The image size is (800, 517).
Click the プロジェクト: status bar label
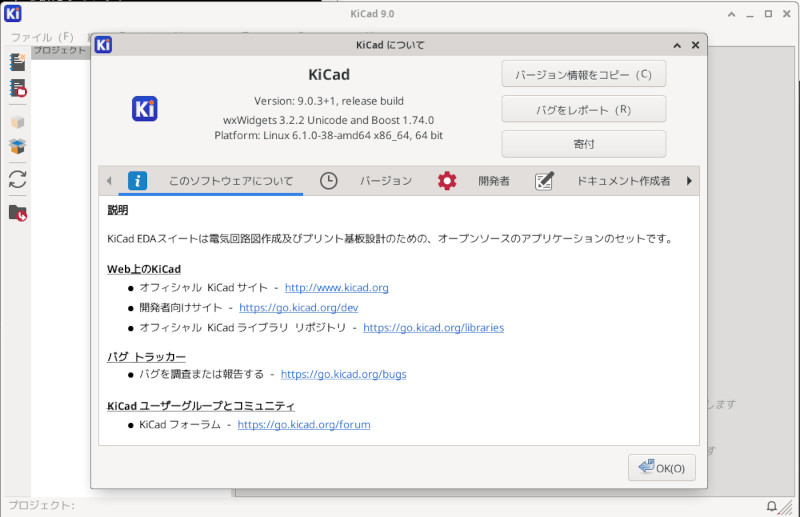pos(41,505)
